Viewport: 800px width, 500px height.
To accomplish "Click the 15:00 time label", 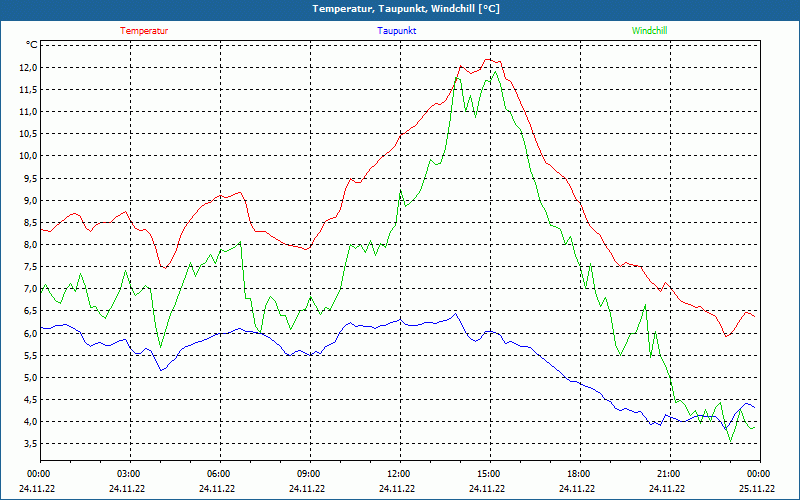I will tap(490, 474).
